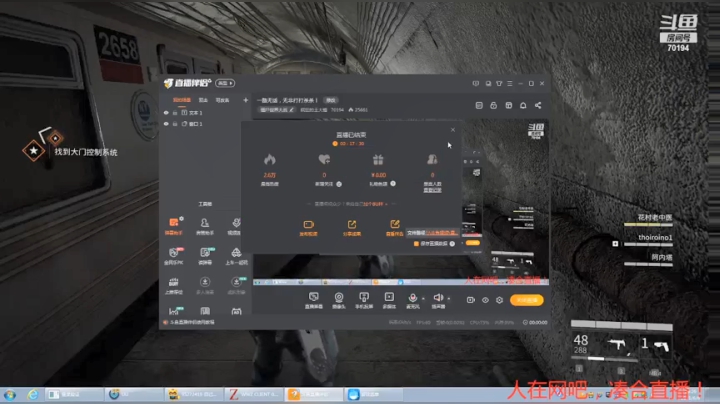Screen dimensions: 720x404
Task: Click the announcement text at window bottom left
Action: 192,322
